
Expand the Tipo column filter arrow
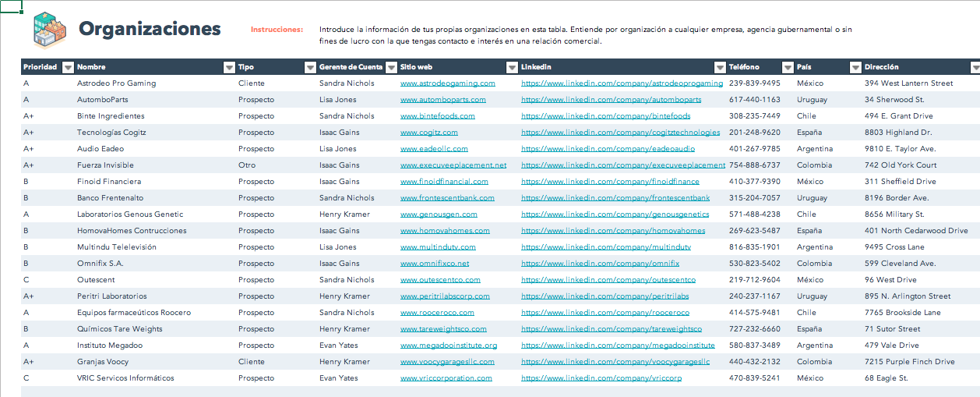[x=310, y=67]
